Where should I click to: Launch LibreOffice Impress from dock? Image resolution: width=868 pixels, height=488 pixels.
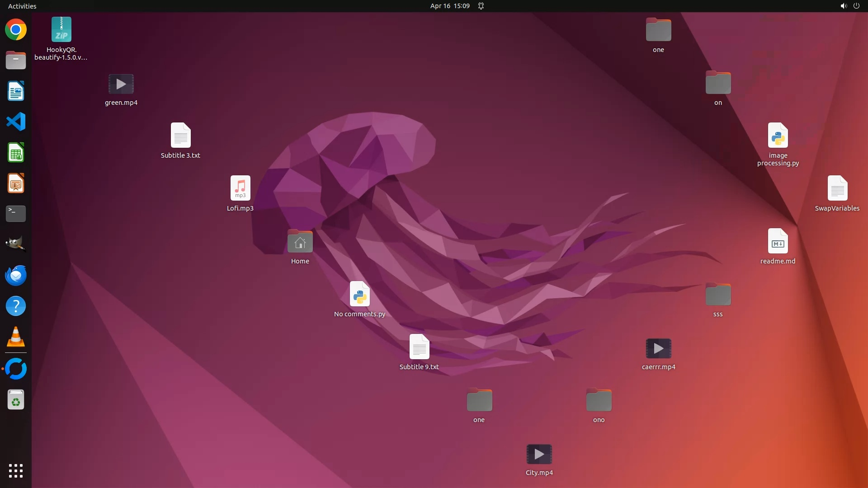pos(16,183)
